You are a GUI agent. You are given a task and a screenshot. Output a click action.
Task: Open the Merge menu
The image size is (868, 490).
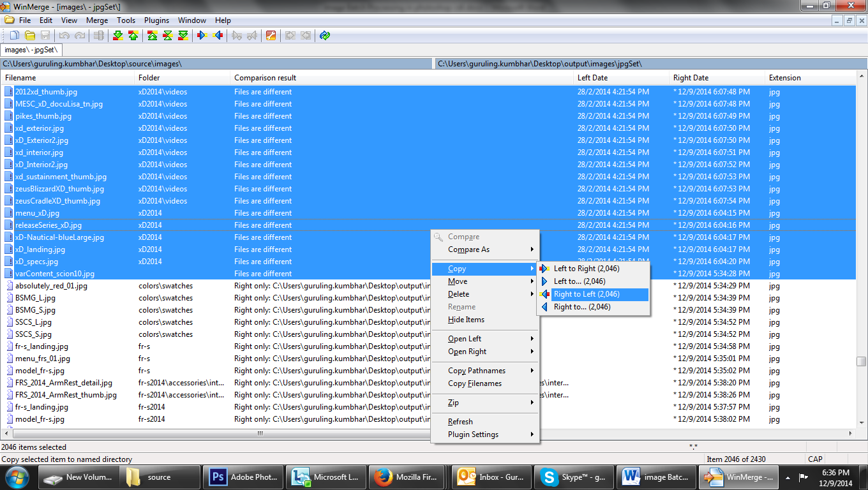pos(96,20)
